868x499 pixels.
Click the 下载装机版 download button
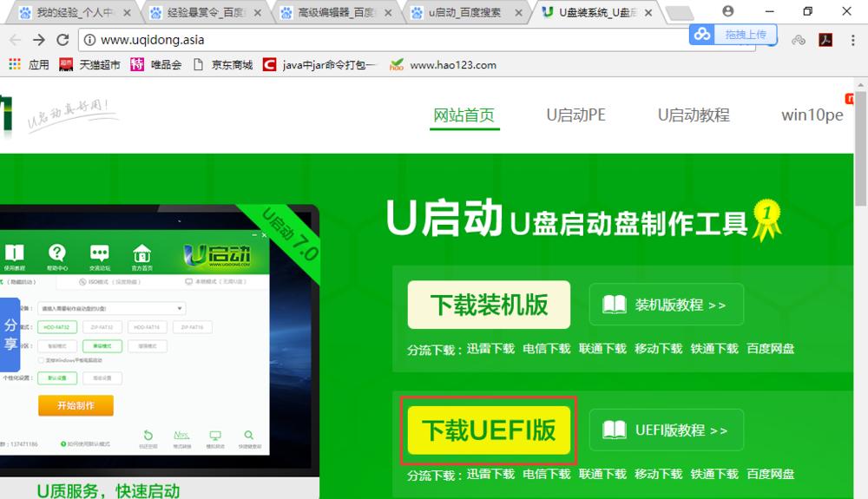(x=489, y=305)
